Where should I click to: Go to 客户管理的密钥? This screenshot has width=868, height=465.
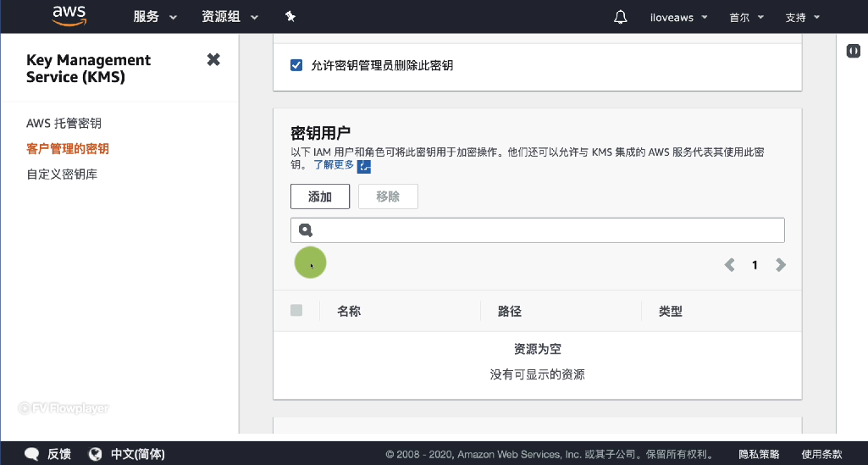point(68,148)
